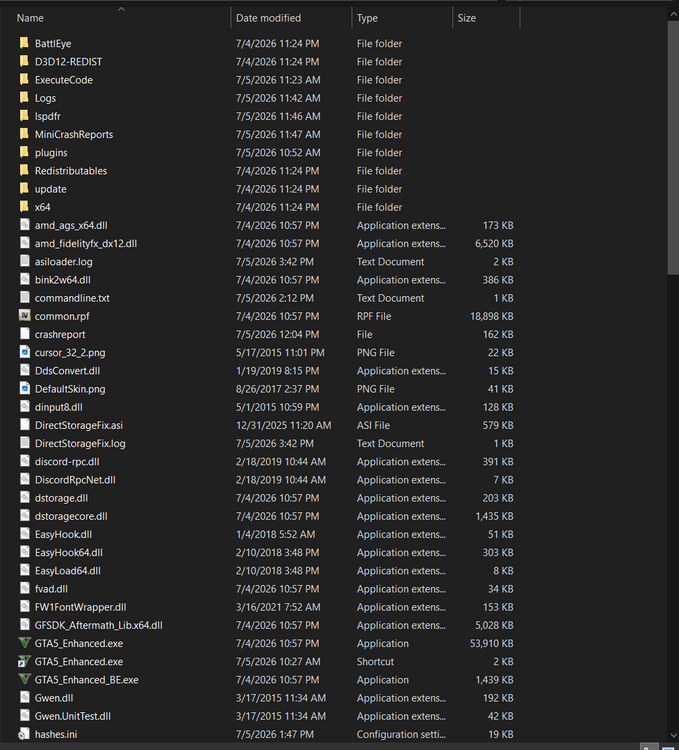Click the scrollbar down arrow
The width and height of the screenshot is (679, 750).
click(x=673, y=736)
